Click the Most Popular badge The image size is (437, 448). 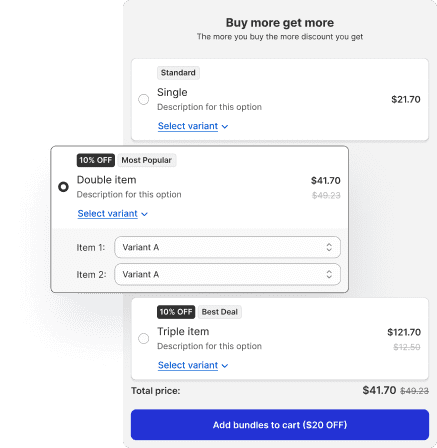(147, 160)
